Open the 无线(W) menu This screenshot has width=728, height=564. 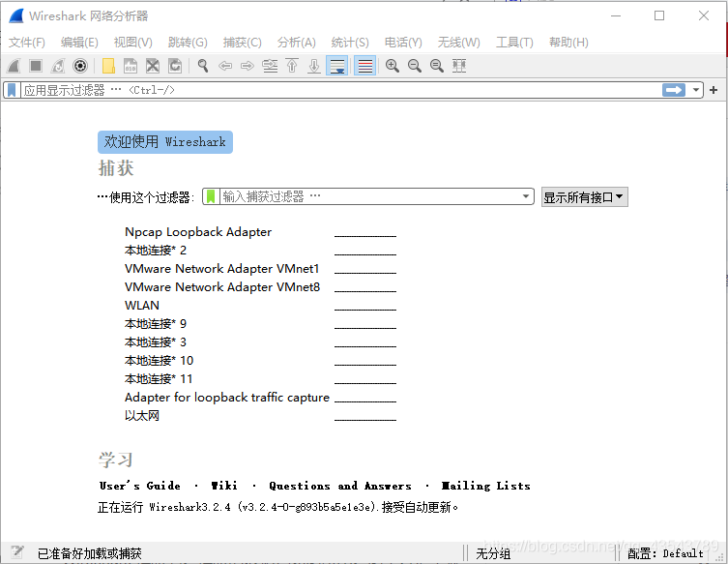(x=458, y=43)
